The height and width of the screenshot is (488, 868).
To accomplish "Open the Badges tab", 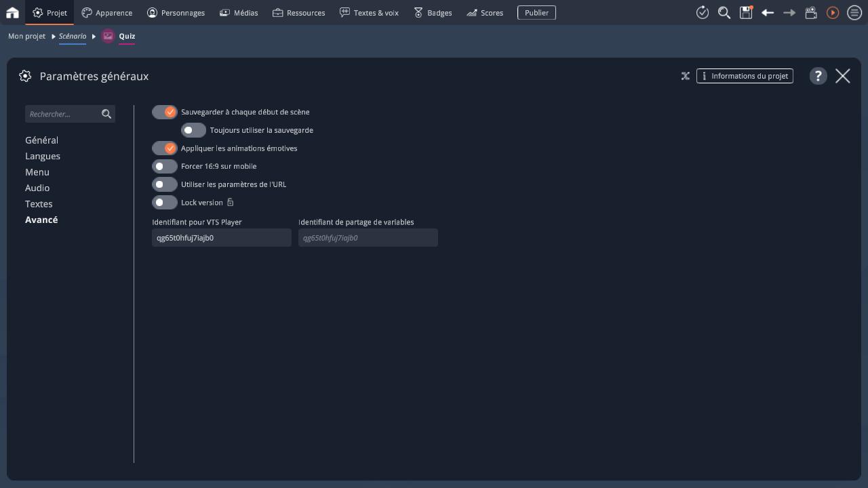I will click(433, 12).
